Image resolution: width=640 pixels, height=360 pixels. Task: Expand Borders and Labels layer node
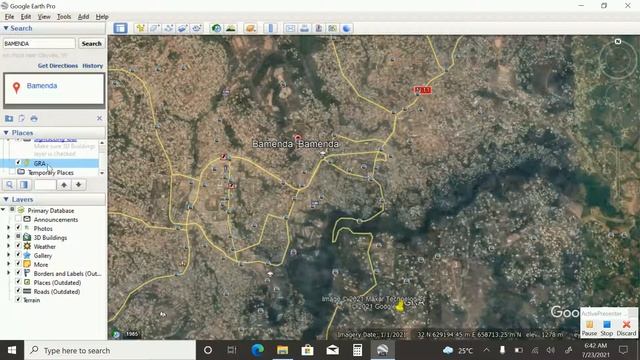pyautogui.click(x=9, y=273)
